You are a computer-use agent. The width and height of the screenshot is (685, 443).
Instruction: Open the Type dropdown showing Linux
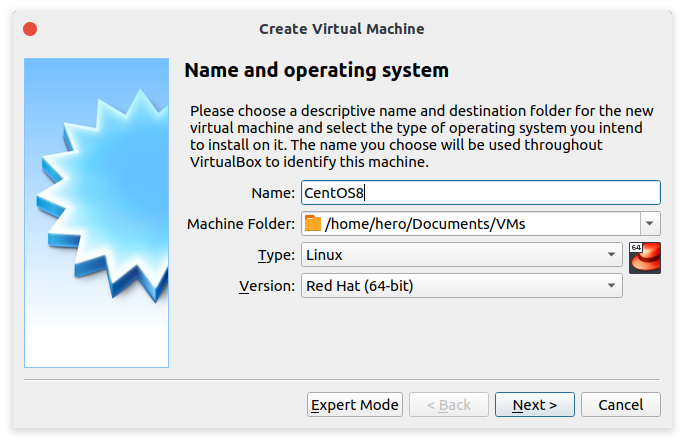point(462,255)
